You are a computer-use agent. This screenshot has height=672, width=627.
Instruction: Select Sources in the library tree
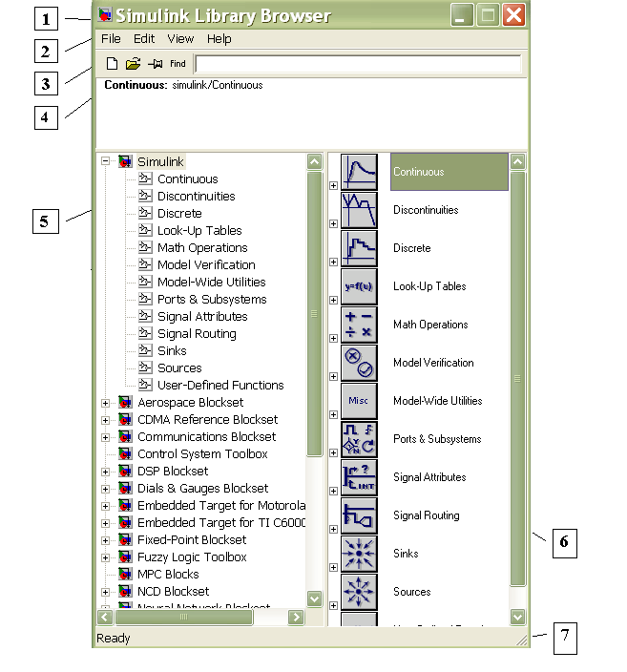tap(179, 367)
